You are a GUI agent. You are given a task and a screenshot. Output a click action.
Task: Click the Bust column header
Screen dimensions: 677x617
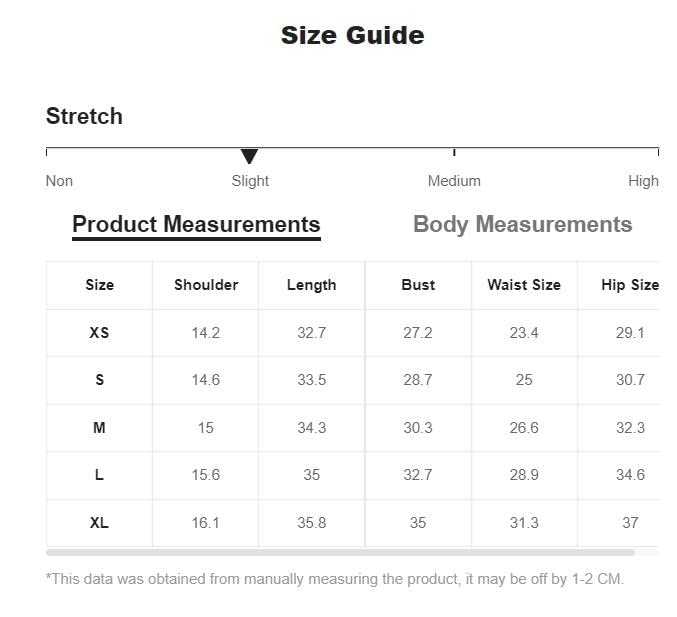[418, 285]
